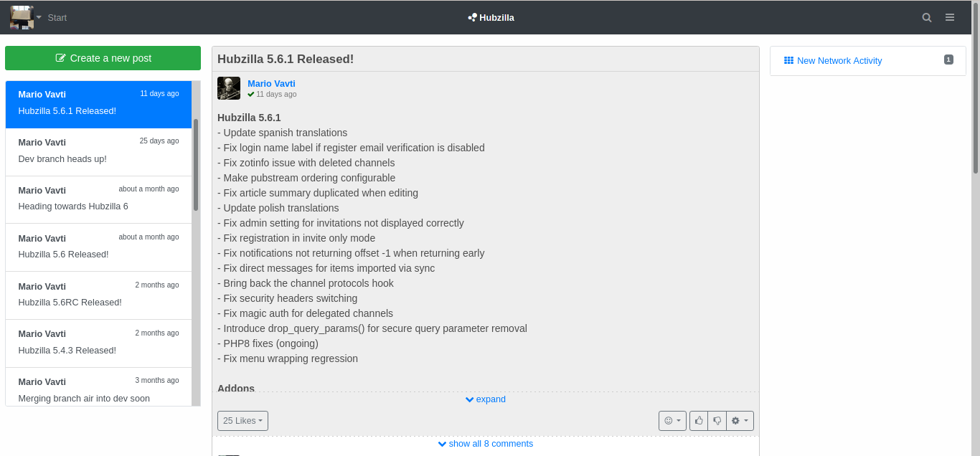Open the hamburger navigation menu
The width and height of the screenshot is (980, 456).
950,17
